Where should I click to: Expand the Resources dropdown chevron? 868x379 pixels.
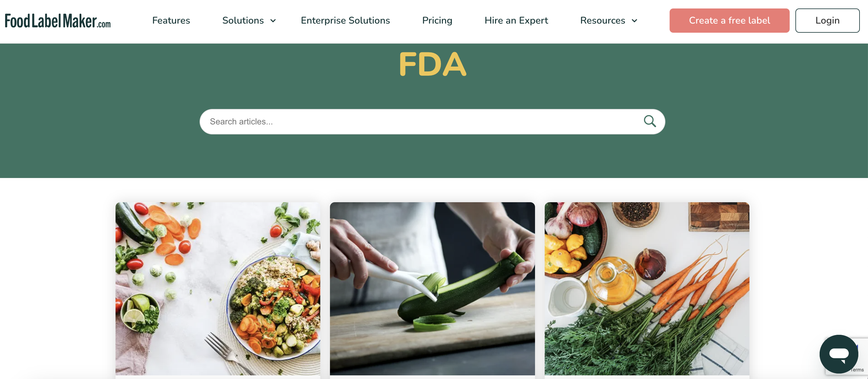[x=634, y=21]
